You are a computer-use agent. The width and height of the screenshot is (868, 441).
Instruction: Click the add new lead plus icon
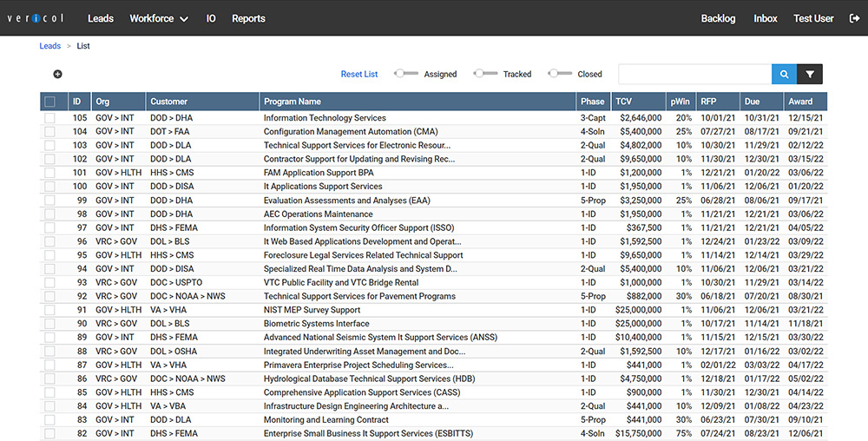(x=58, y=75)
